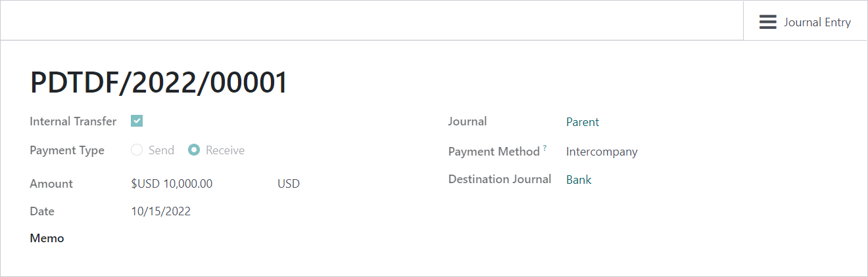Screen dimensions: 868x277
Task: Click the PDTDF/2022/00001 record title
Action: 159,83
